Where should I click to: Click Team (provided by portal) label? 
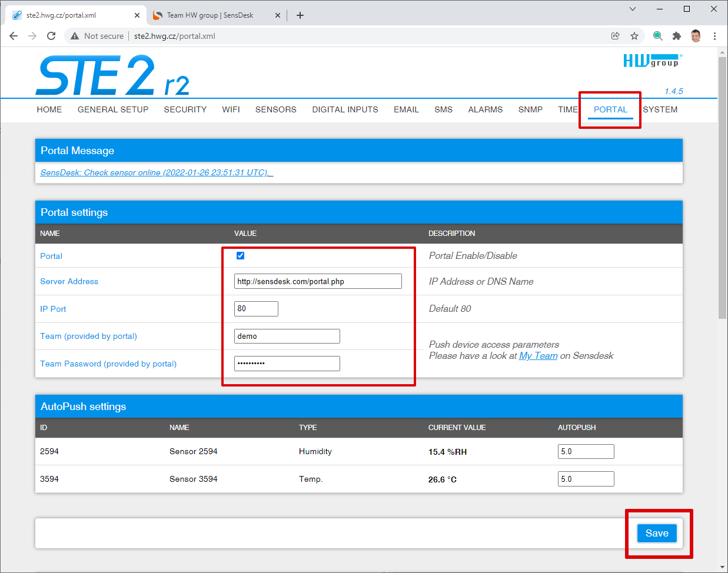(88, 336)
